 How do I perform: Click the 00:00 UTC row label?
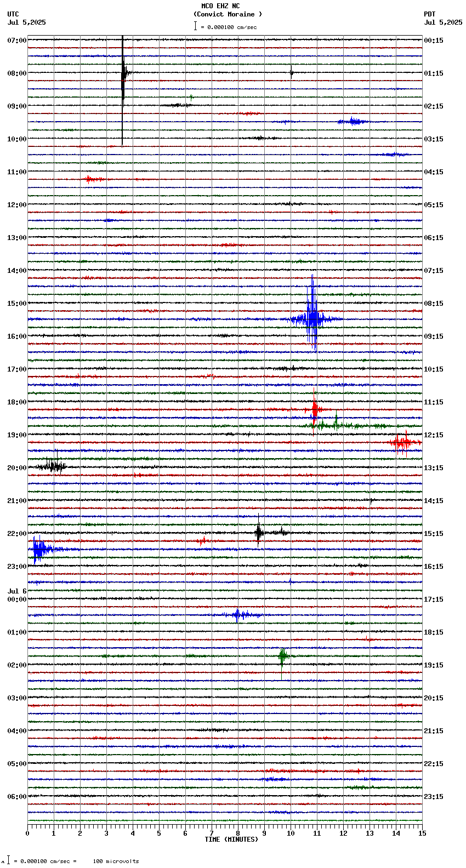pyautogui.click(x=17, y=599)
